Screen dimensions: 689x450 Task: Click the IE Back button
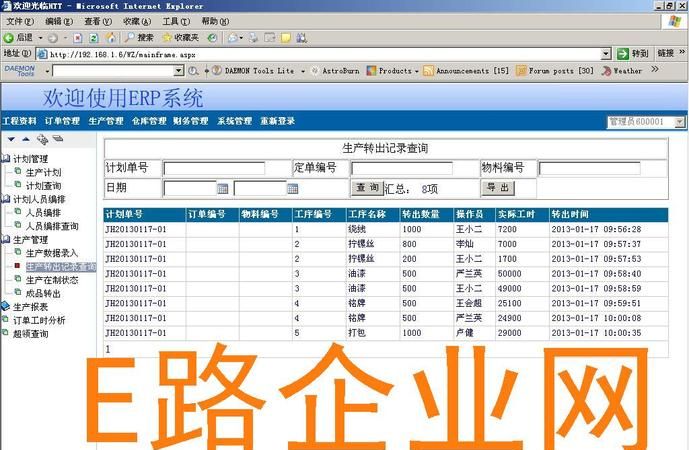point(18,38)
